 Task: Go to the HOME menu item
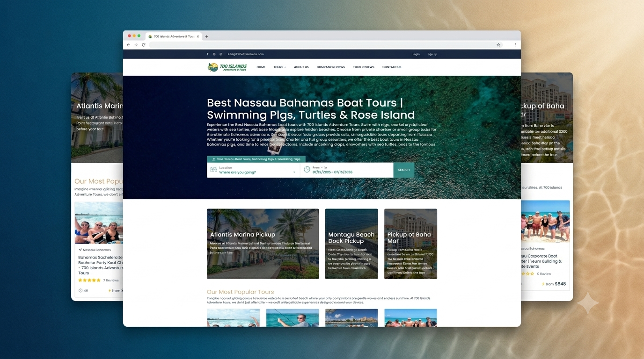[261, 67]
